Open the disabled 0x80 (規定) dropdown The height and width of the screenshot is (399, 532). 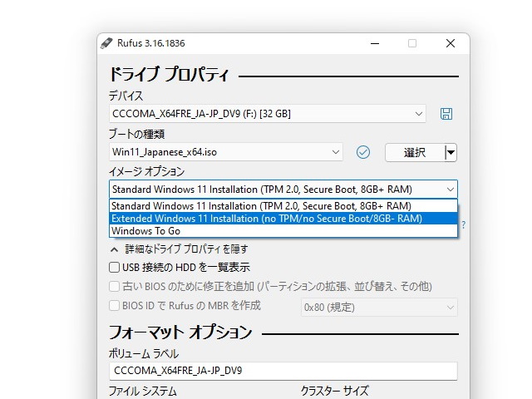coord(379,308)
